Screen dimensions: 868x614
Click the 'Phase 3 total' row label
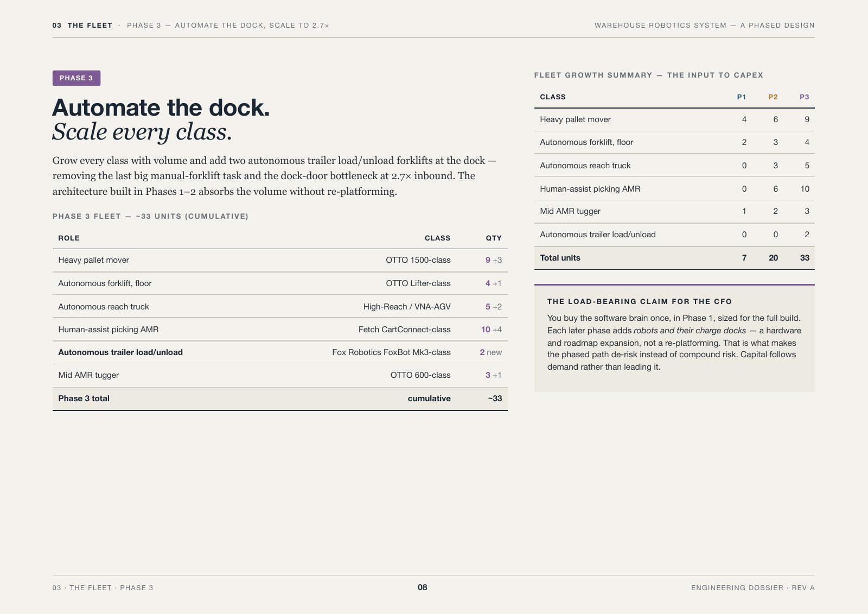click(x=84, y=398)
